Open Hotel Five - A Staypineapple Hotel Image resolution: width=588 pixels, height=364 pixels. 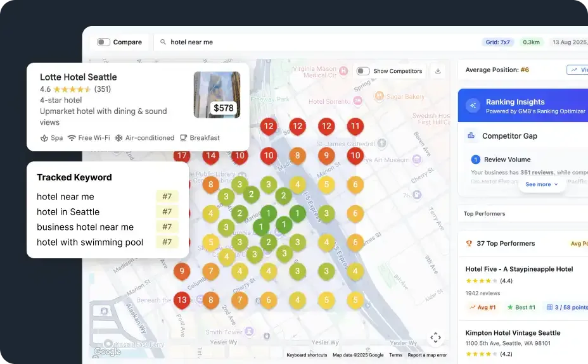coord(519,269)
